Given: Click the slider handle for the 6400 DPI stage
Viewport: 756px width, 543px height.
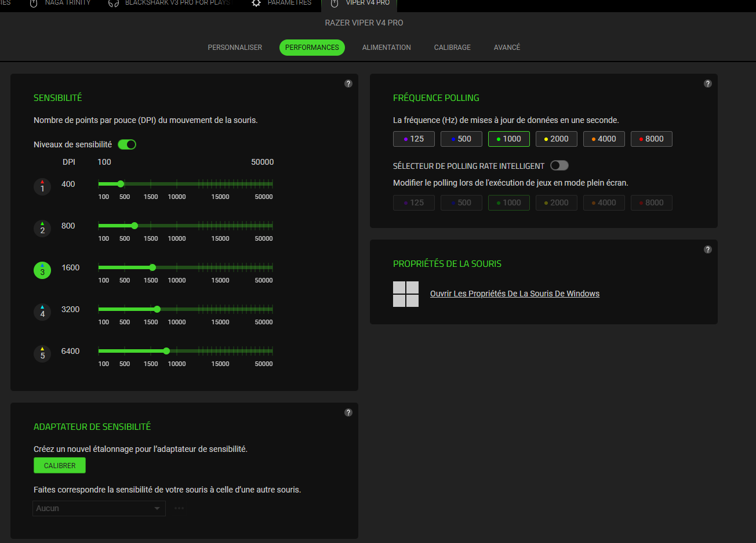Looking at the screenshot, I should [166, 351].
